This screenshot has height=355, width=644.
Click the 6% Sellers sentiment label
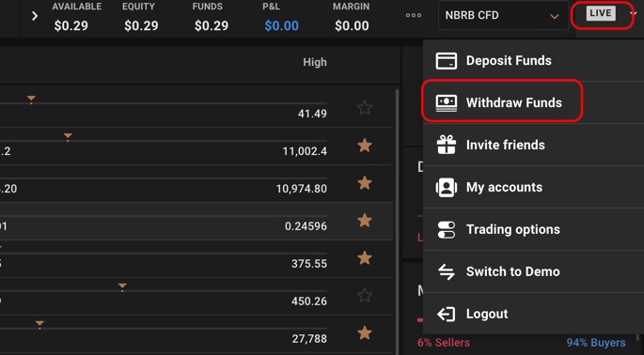(444, 343)
